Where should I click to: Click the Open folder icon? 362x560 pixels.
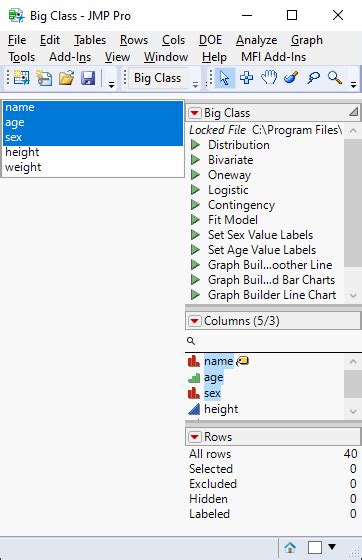pyautogui.click(x=66, y=78)
